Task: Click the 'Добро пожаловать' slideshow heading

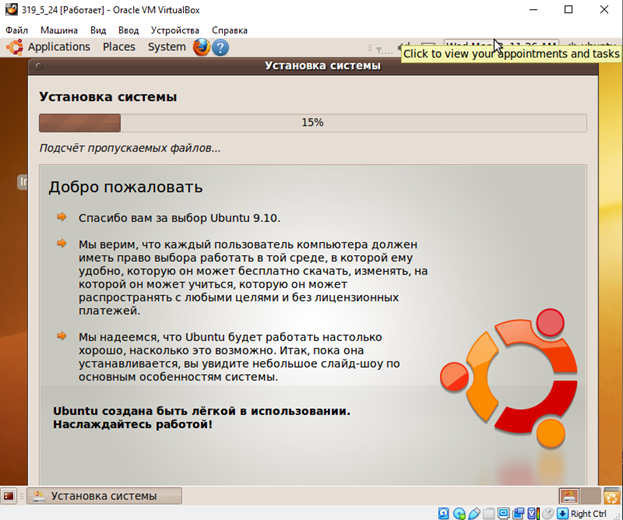Action: [x=126, y=187]
